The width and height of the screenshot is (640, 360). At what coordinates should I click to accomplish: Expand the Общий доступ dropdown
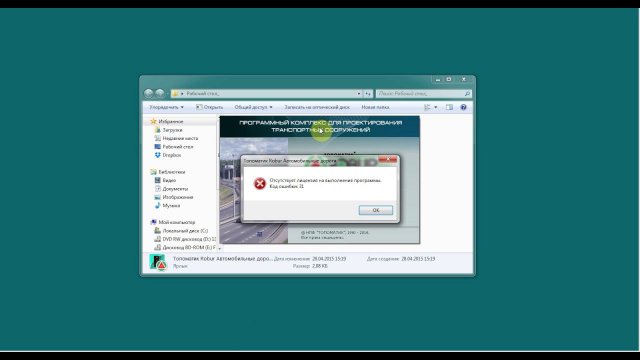click(253, 107)
